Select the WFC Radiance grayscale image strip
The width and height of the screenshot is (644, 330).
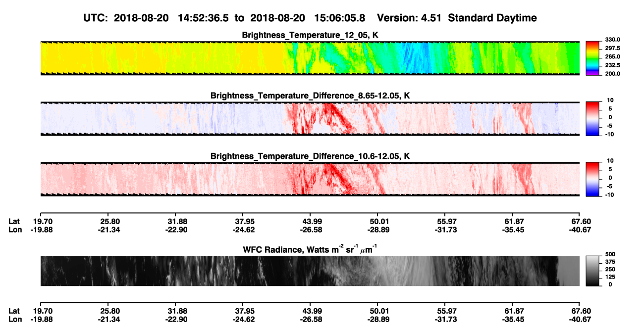(310, 271)
